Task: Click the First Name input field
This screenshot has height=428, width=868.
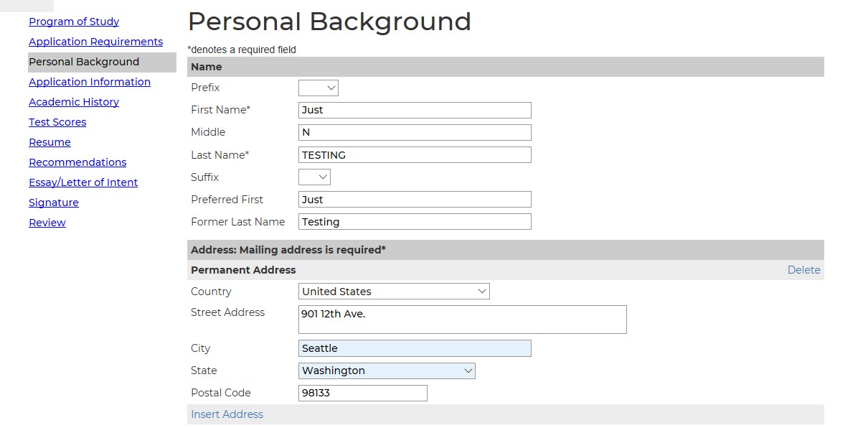Action: 414,110
